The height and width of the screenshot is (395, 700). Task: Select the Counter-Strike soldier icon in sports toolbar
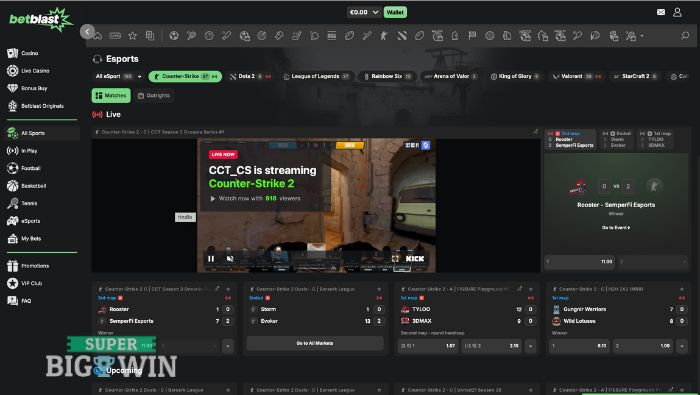click(384, 36)
